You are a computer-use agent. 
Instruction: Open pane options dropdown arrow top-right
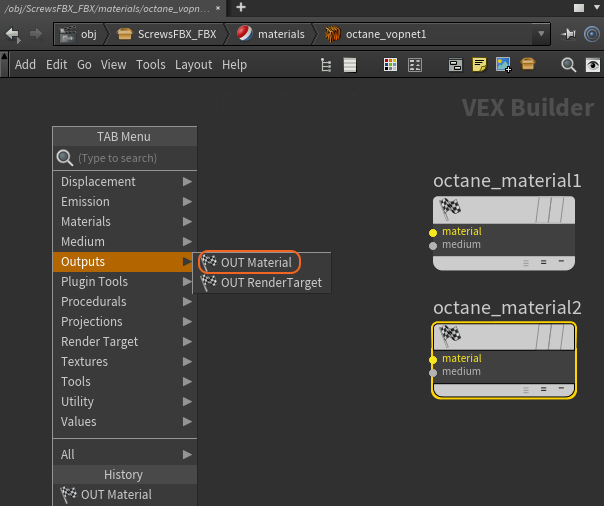597,7
